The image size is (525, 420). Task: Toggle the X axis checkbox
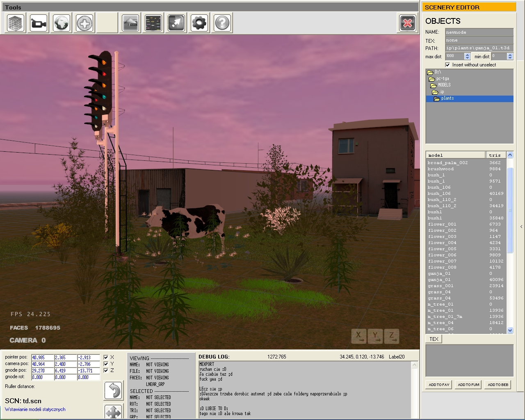(x=106, y=357)
